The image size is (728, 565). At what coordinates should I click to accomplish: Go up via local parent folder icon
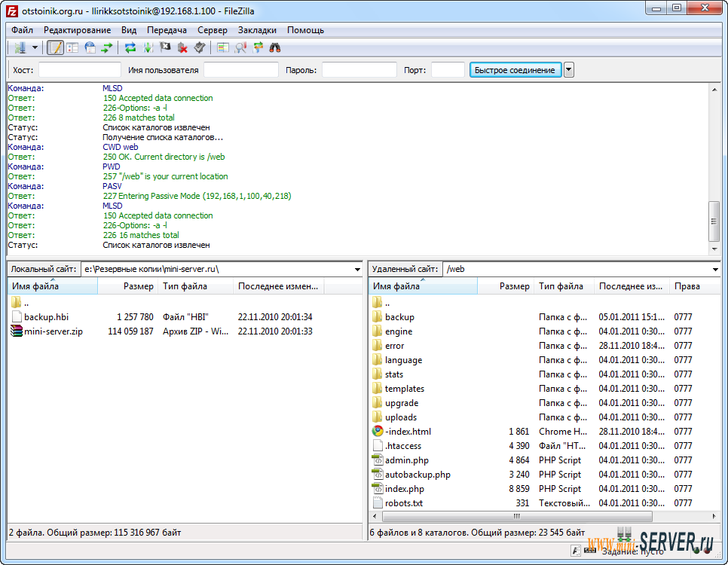17,303
